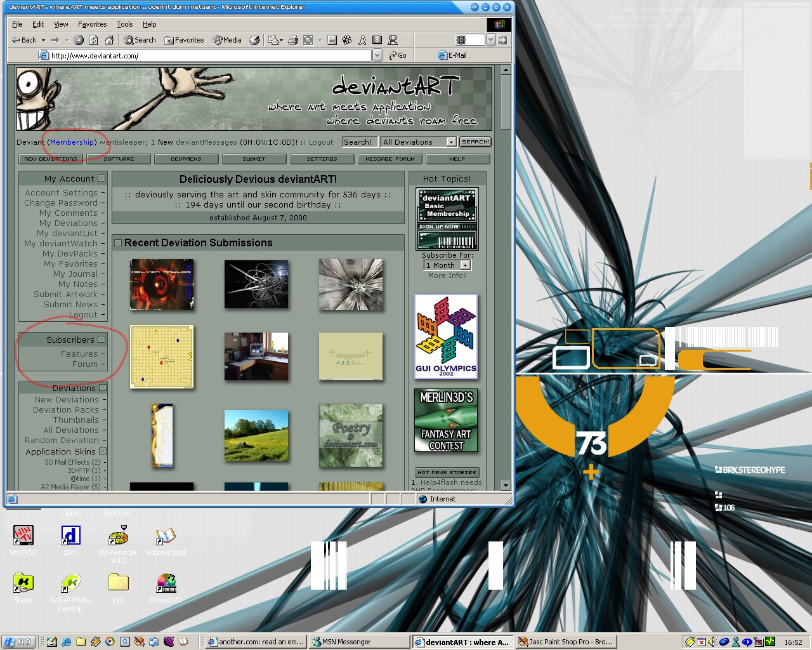Viewport: 812px width, 650px height.
Task: Click the IE Refresh toolbar icon
Action: click(x=94, y=40)
